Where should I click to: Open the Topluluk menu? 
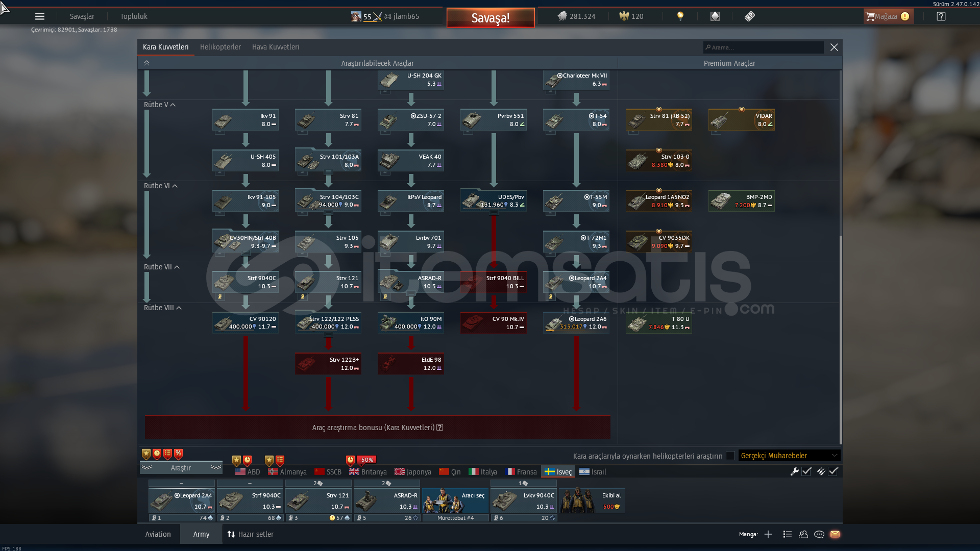coord(134,16)
